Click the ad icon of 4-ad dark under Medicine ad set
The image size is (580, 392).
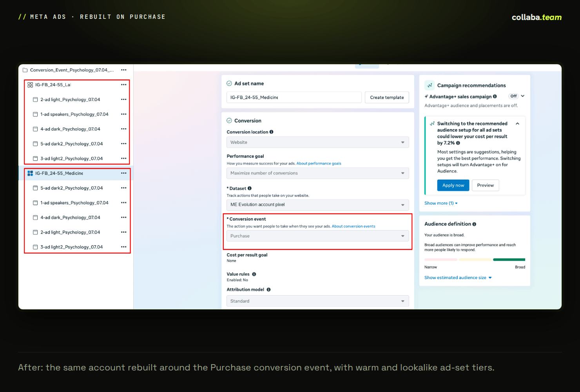coord(35,218)
